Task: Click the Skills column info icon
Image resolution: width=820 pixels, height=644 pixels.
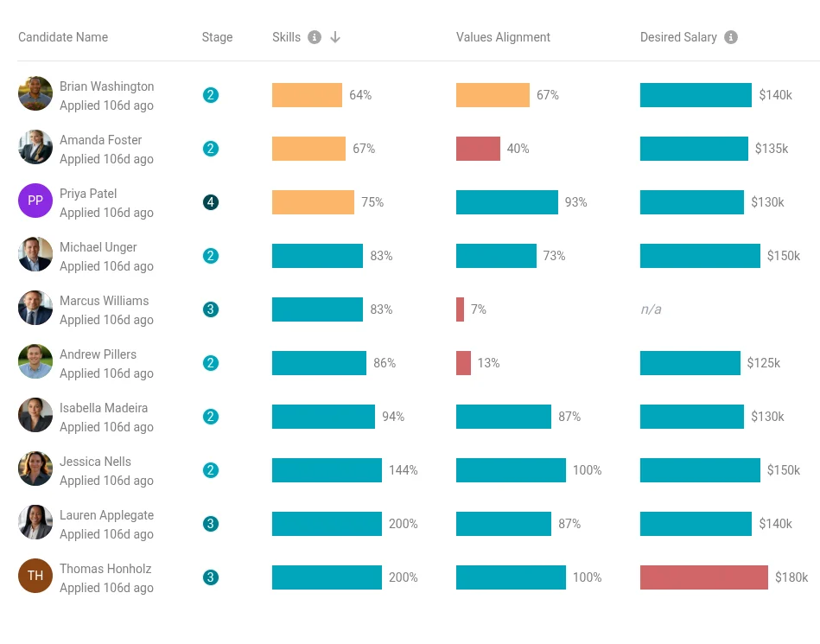Action: (315, 37)
